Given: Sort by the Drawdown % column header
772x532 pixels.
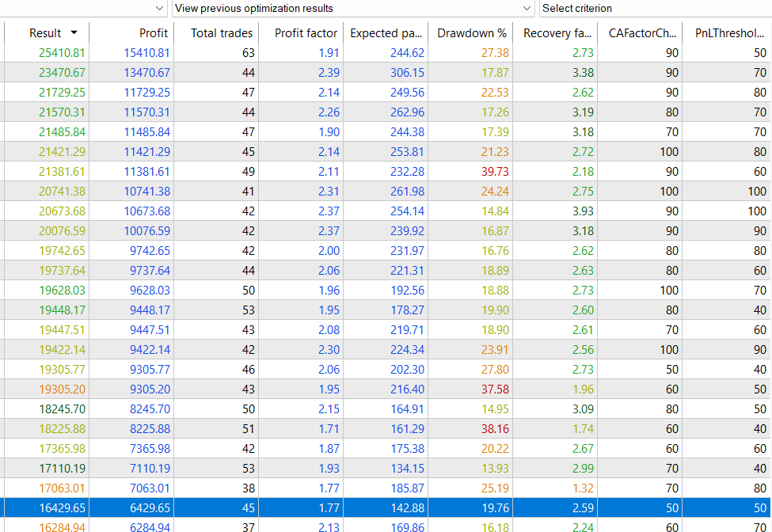Looking at the screenshot, I should tap(472, 33).
